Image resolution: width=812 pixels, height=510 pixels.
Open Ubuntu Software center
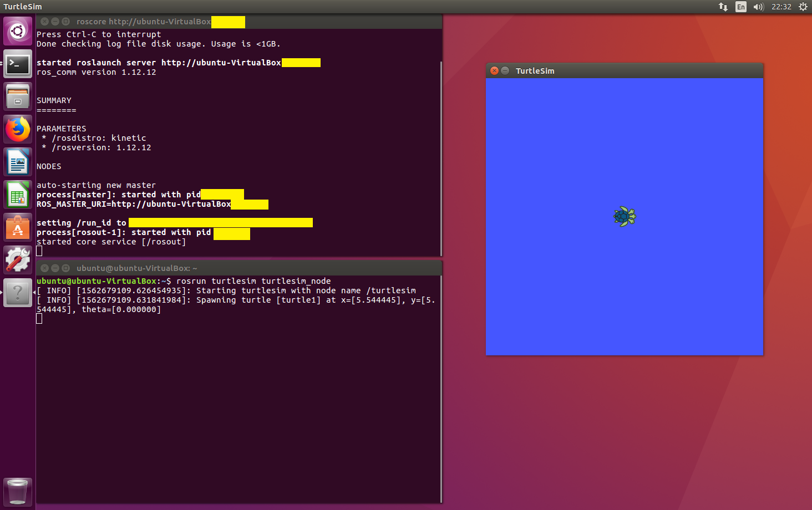pos(18,228)
